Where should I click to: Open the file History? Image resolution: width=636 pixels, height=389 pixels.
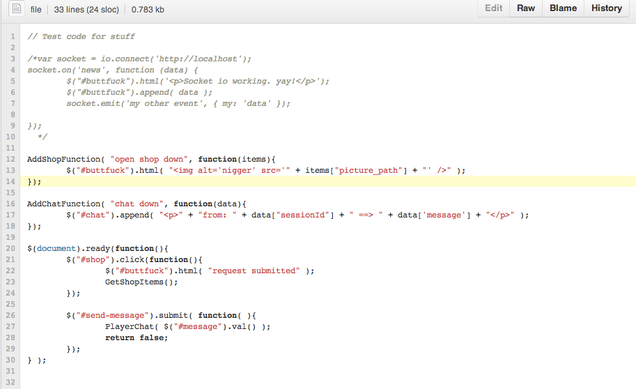606,8
